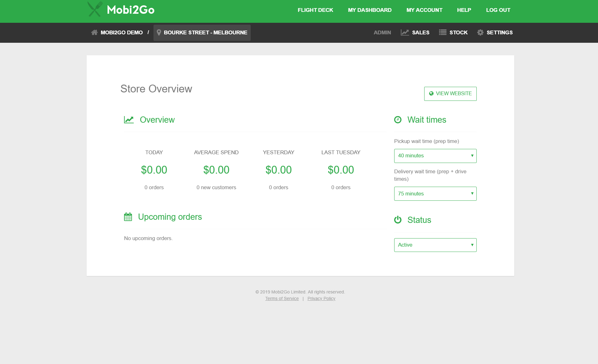Viewport: 598px width, 364px height.
Task: Follow the Privacy Policy footer link
Action: tap(321, 299)
